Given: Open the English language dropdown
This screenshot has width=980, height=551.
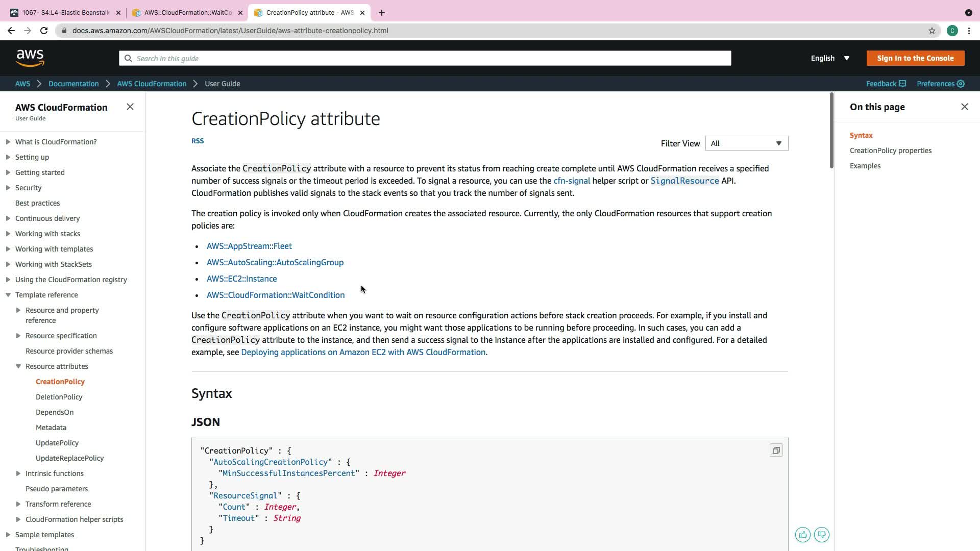Looking at the screenshot, I should point(829,58).
